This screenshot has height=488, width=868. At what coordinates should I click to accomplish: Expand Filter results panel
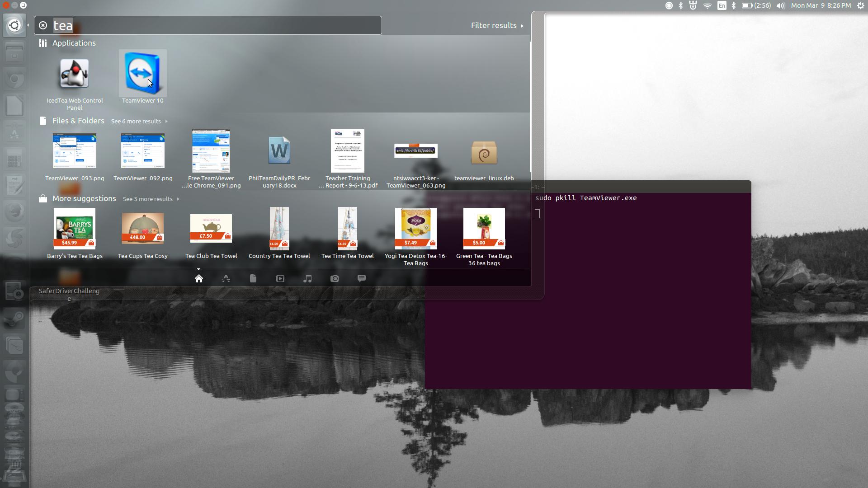pyautogui.click(x=497, y=25)
